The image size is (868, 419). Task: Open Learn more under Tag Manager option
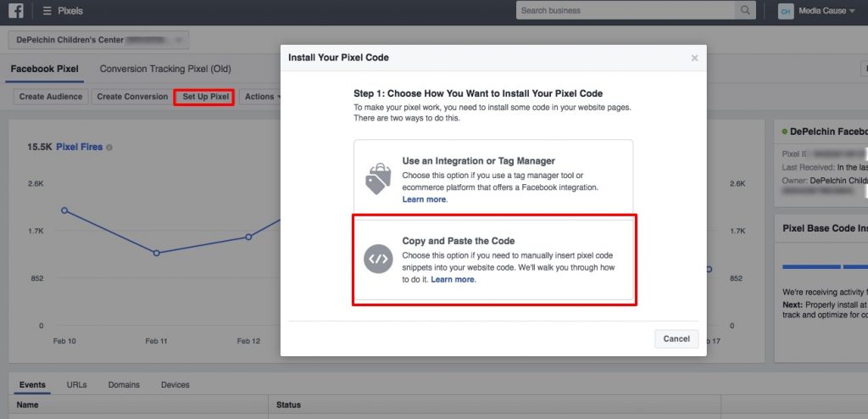click(x=424, y=199)
